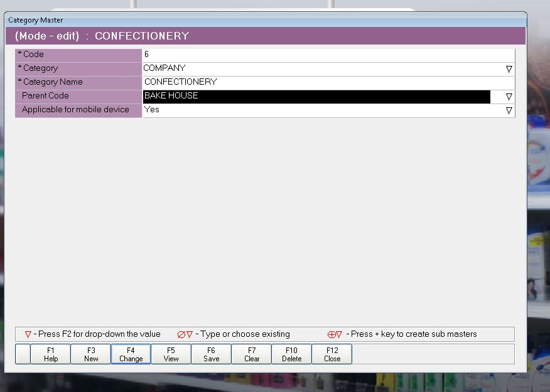Delete the category with F10 Delete
This screenshot has width=550, height=392.
point(291,354)
